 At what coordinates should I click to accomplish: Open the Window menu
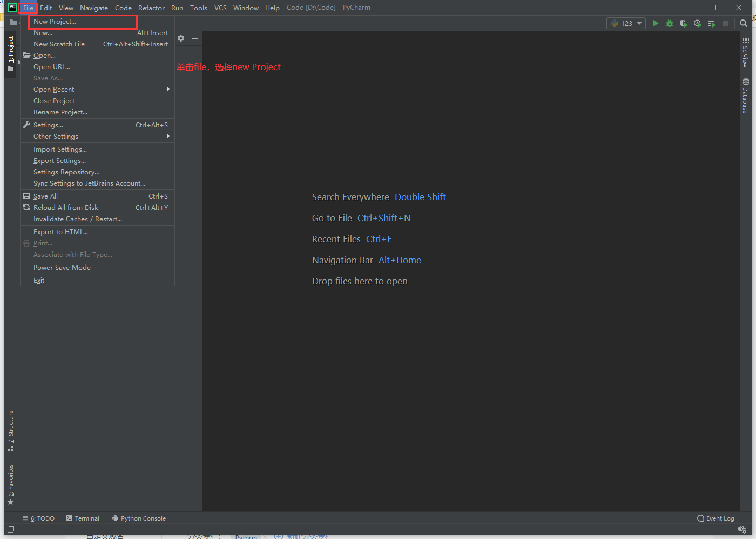[x=246, y=8]
